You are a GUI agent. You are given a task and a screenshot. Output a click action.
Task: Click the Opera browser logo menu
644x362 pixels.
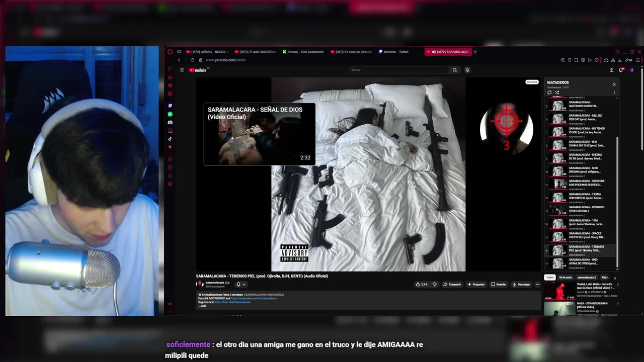[x=170, y=52]
